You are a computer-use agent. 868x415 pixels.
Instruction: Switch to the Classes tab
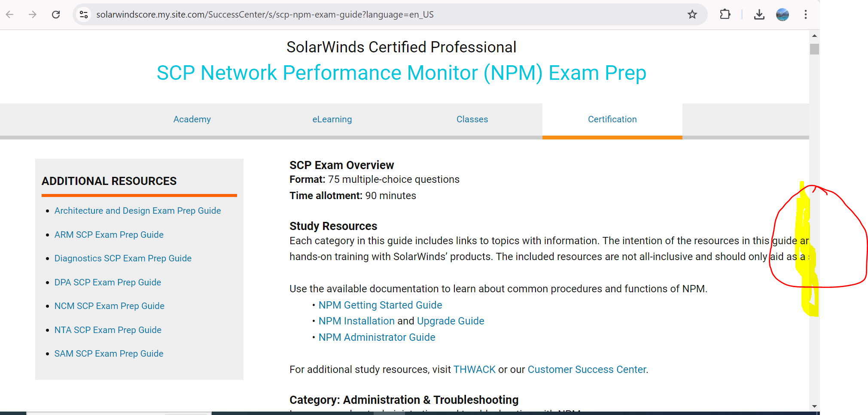(x=472, y=119)
